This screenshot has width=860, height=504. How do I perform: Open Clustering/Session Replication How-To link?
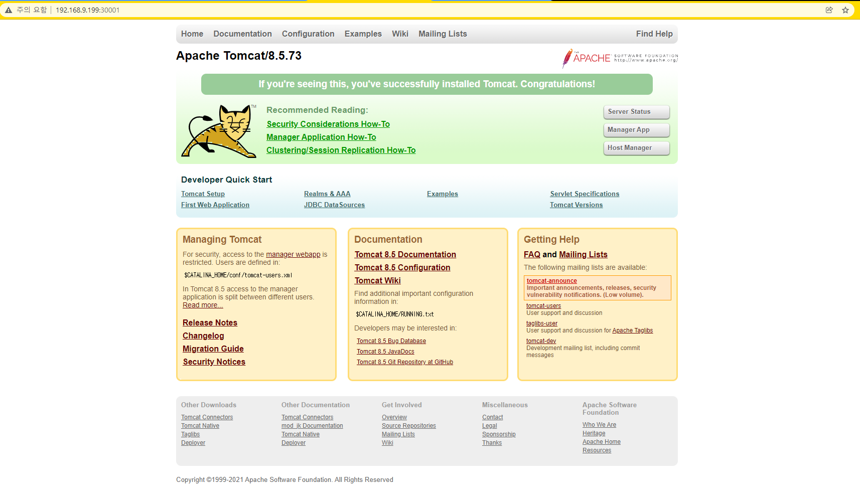[341, 150]
